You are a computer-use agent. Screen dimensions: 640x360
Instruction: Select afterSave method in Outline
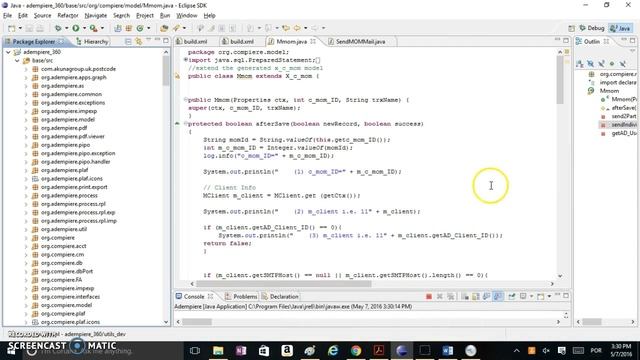click(x=623, y=108)
